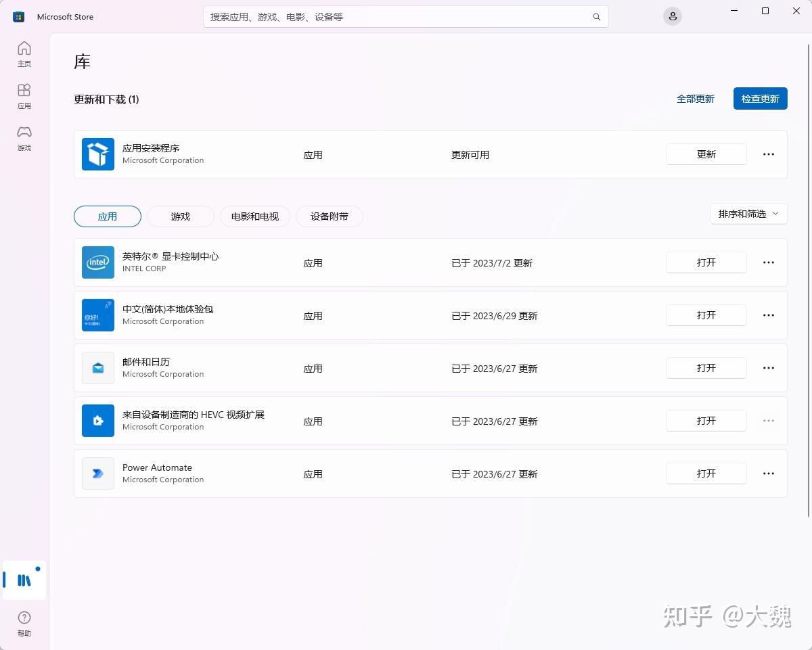Click the 来自设备制造商的 HEVC 视频扩展 title
This screenshot has height=650, width=812.
tap(194, 415)
